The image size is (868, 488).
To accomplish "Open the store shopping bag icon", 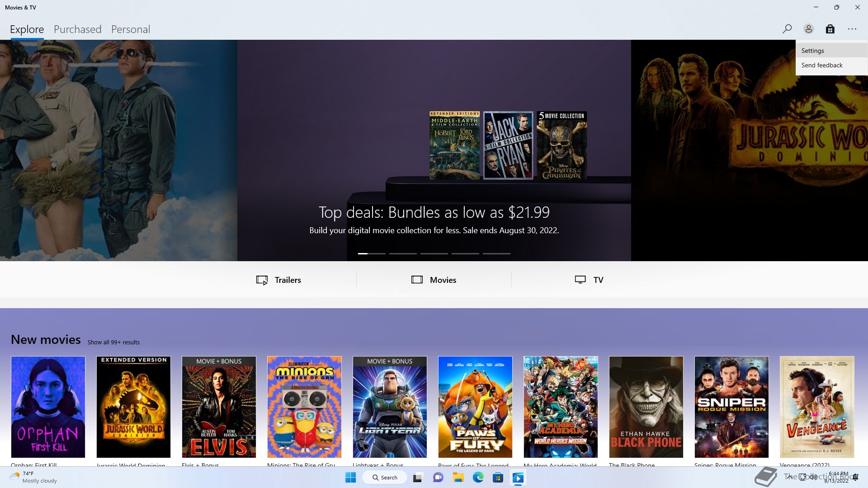I will (830, 29).
